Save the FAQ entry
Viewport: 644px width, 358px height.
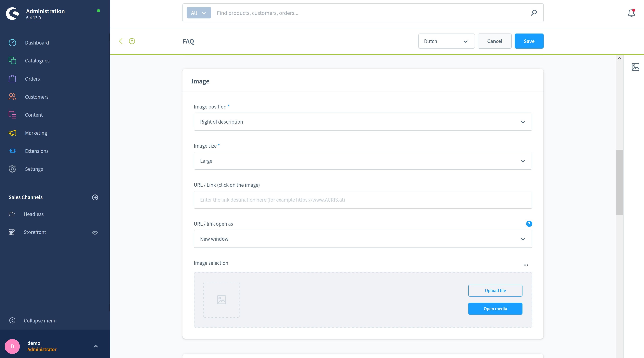tap(529, 41)
